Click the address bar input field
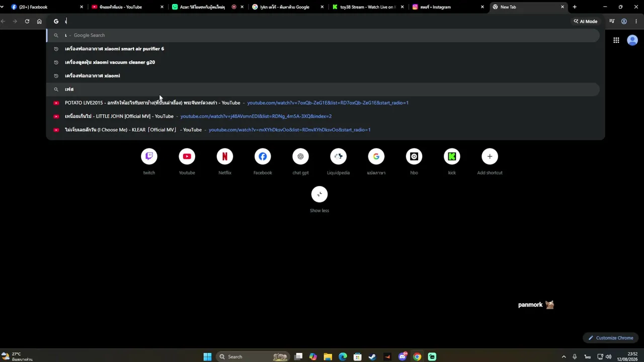Image resolution: width=644 pixels, height=362 pixels. [317, 21]
